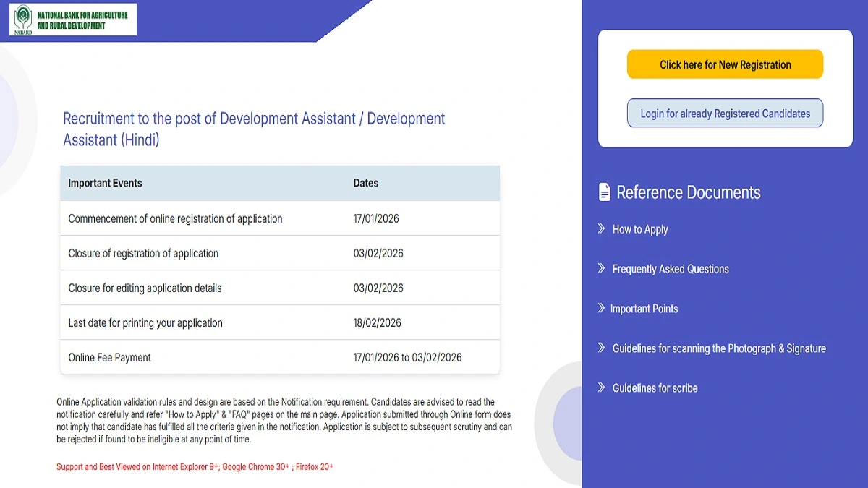Screen dimensions: 868x488
Task: Click here for New Registration
Action: tap(725, 64)
